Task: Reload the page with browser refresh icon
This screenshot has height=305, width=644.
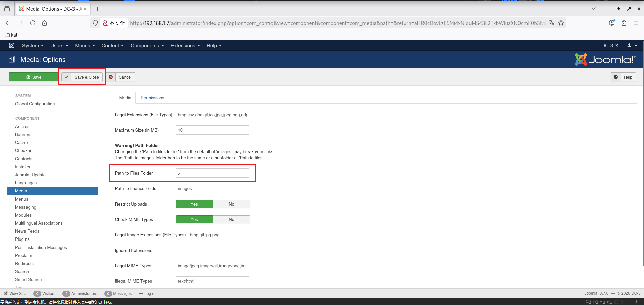Action: click(x=33, y=23)
